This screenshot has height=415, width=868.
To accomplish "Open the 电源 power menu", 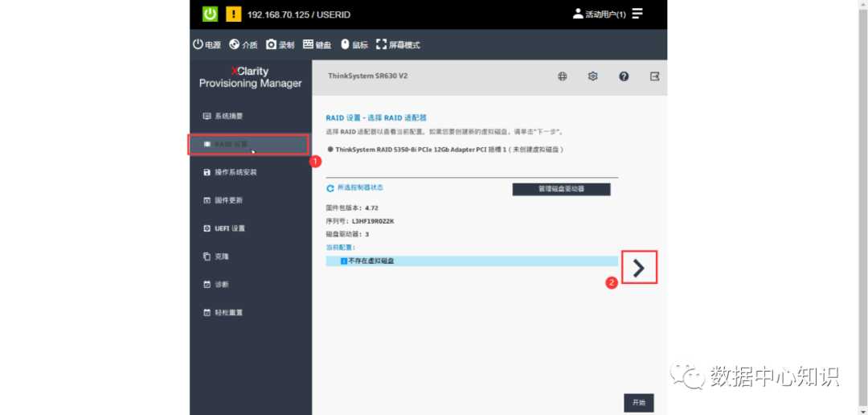I will [207, 45].
